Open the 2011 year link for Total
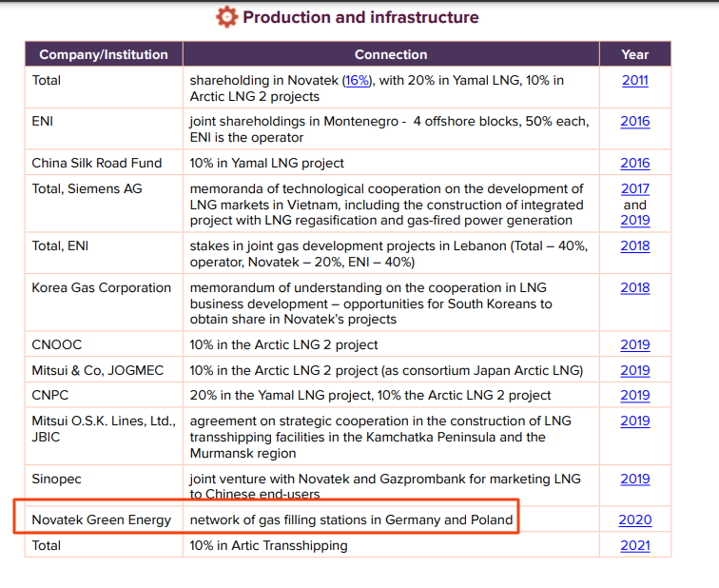The height and width of the screenshot is (588, 719). pyautogui.click(x=635, y=80)
